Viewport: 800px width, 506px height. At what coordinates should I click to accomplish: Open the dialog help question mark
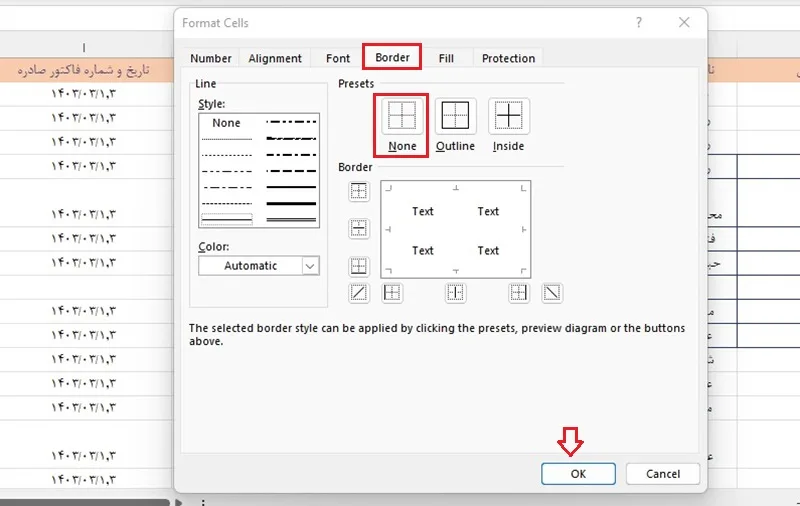[x=639, y=22]
